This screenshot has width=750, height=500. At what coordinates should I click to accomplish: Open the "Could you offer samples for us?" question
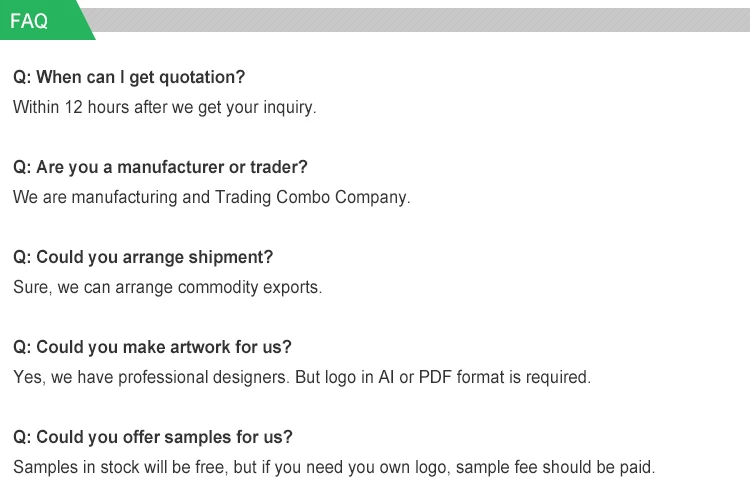(152, 437)
